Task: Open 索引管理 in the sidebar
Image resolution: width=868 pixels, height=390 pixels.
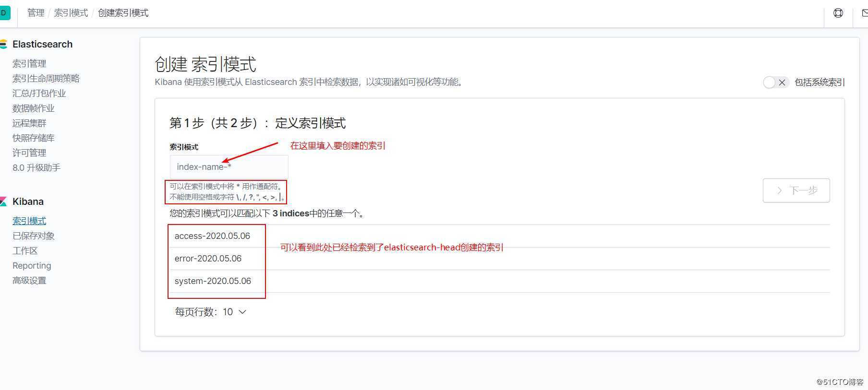Action: click(x=29, y=63)
